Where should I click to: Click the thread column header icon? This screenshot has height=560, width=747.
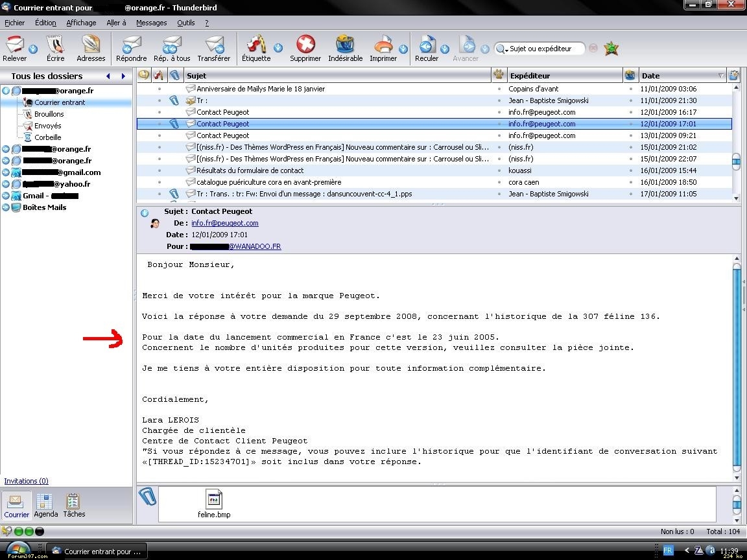click(x=144, y=75)
